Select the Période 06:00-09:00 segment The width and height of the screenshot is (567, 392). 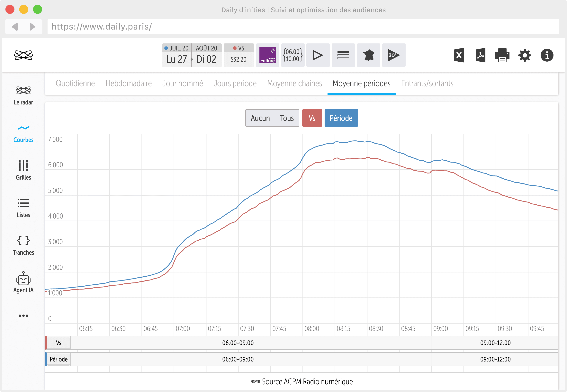251,359
